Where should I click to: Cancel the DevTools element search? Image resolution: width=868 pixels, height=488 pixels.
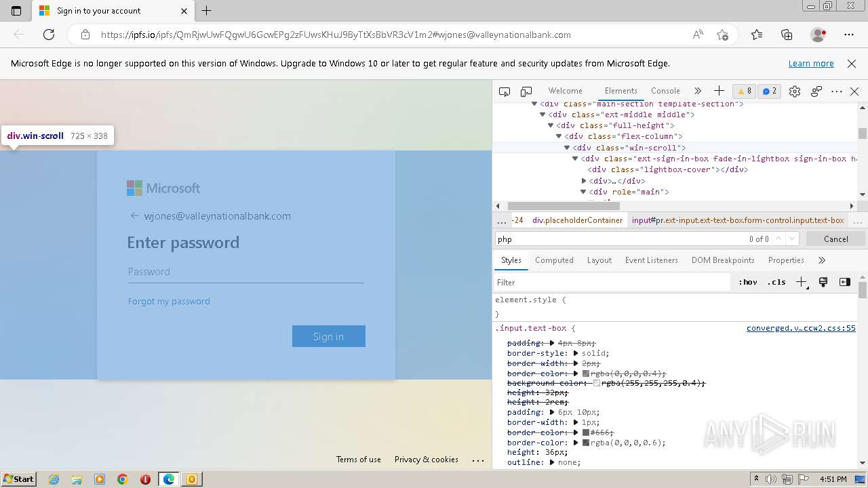tap(835, 239)
